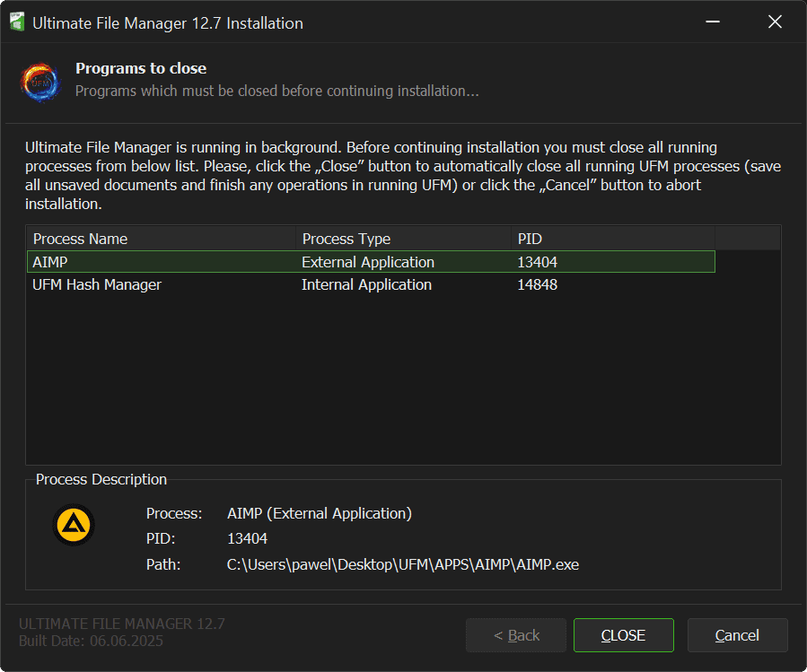The height and width of the screenshot is (672, 807).
Task: Click PID 13404 in the process list
Action: click(538, 262)
